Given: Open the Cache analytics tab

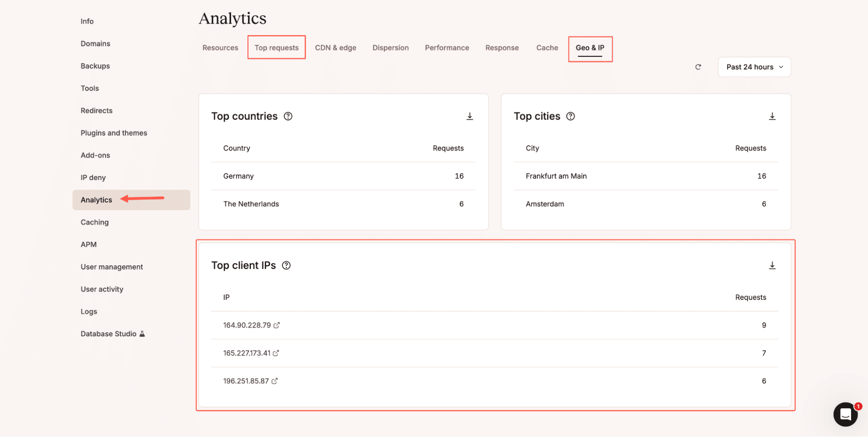Looking at the screenshot, I should click(547, 48).
